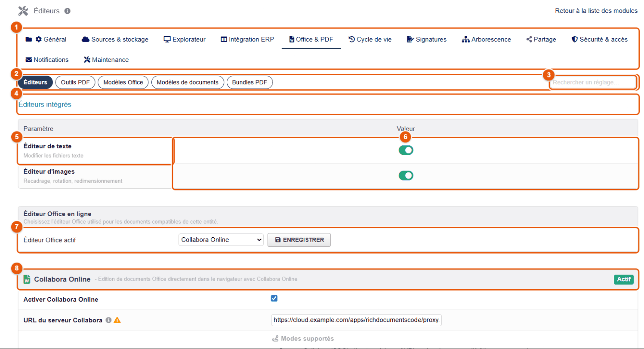Click the warning triangle beside URL du serveur Collabora
The height and width of the screenshot is (349, 644).
tap(117, 320)
